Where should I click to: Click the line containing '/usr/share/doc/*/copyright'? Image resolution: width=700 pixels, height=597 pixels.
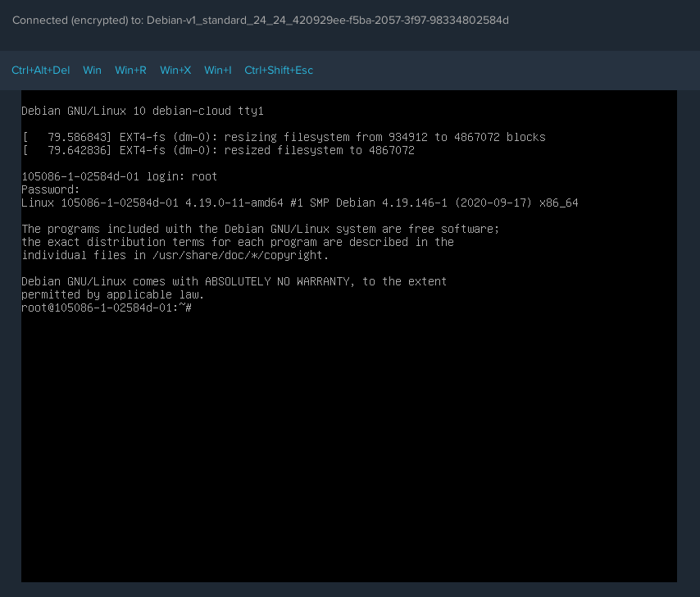[175, 255]
